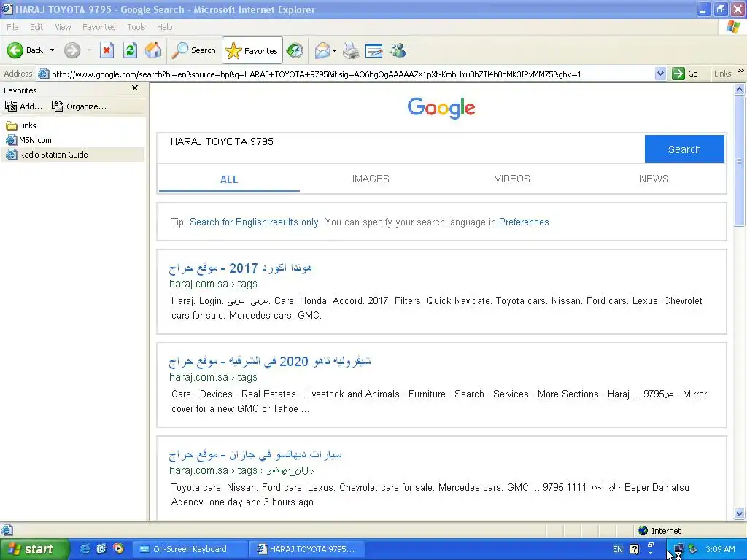747x560 pixels.
Task: Click scrollbar up arrow
Action: pos(740,89)
